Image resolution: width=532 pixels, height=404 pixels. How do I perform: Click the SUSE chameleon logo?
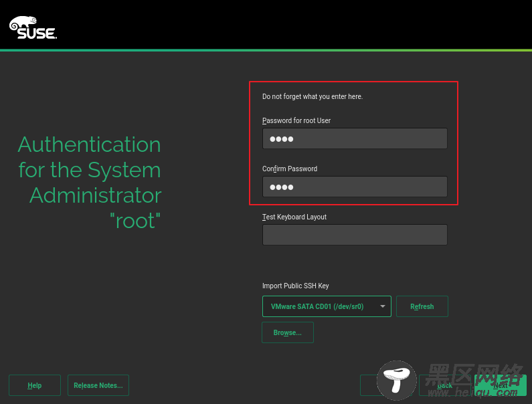33,28
